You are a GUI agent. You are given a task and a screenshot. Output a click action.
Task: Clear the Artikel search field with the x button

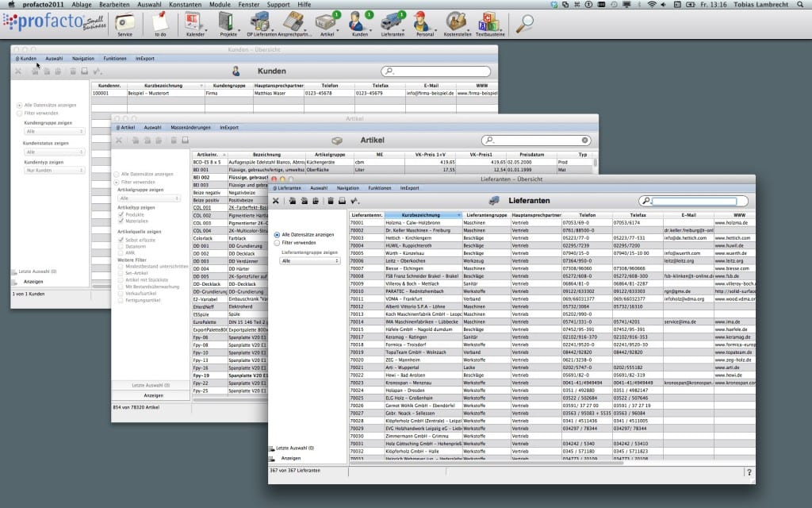pos(584,140)
